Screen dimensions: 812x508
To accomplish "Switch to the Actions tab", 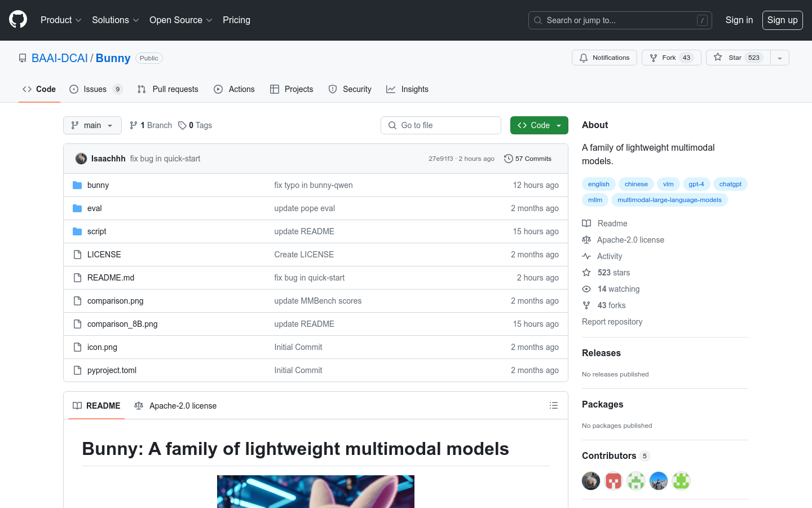I will click(x=234, y=89).
